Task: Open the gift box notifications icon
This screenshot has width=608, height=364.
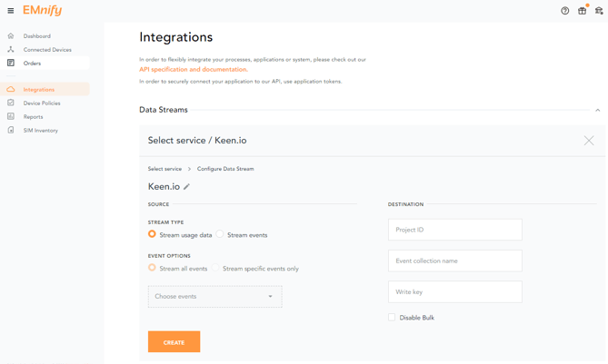Action: (x=582, y=11)
